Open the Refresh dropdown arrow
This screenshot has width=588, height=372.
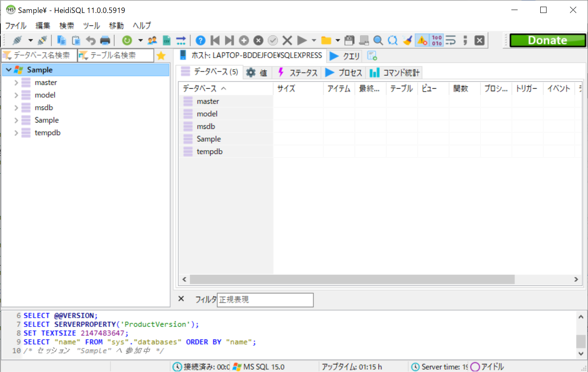140,41
